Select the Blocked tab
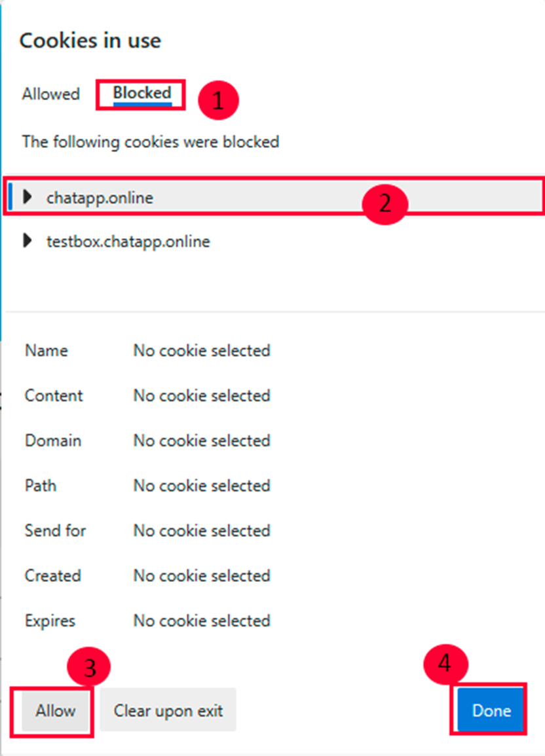The width and height of the screenshot is (545, 756). (x=141, y=94)
